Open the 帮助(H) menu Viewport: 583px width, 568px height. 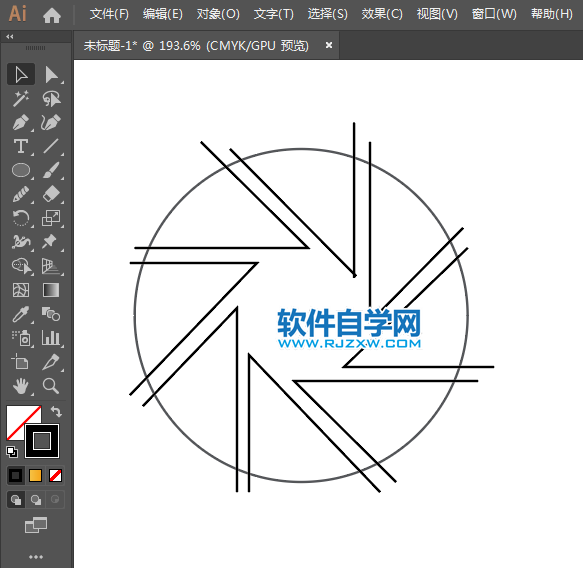click(551, 14)
